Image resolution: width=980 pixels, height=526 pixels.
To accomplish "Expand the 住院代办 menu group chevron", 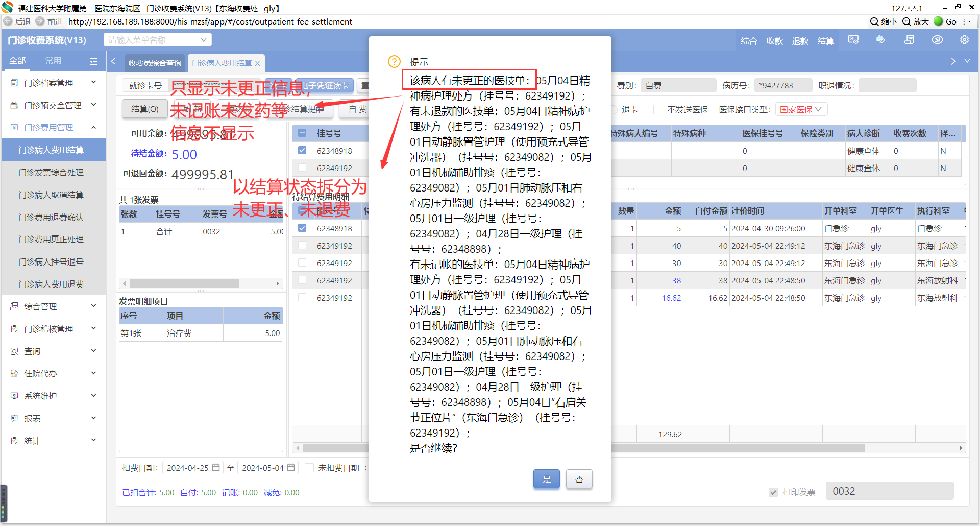I will coord(93,373).
